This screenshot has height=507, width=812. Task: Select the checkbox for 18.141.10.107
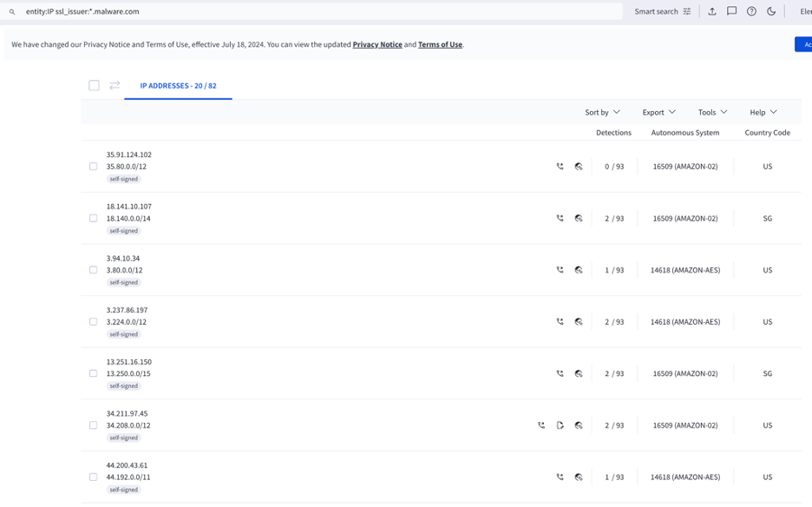[x=93, y=218]
